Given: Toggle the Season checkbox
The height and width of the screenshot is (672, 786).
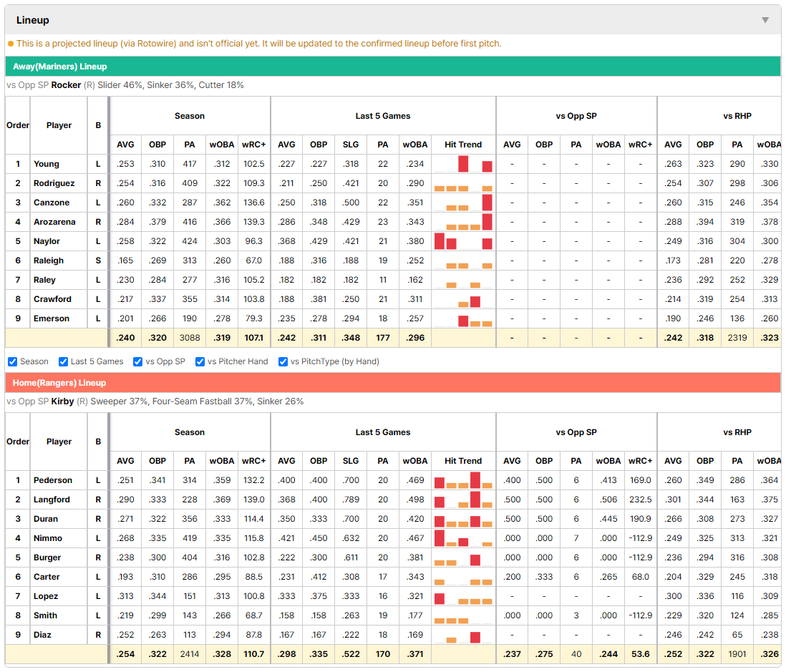Looking at the screenshot, I should 13,361.
